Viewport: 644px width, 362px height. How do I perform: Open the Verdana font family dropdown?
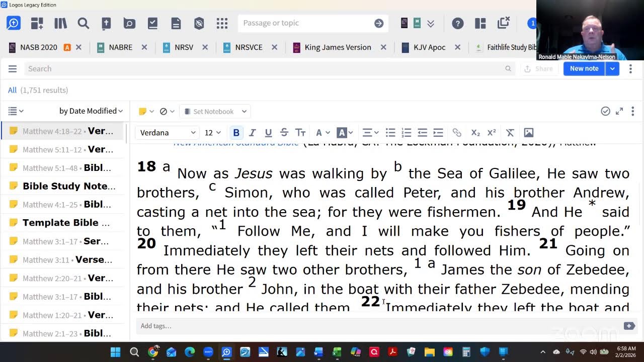168,133
